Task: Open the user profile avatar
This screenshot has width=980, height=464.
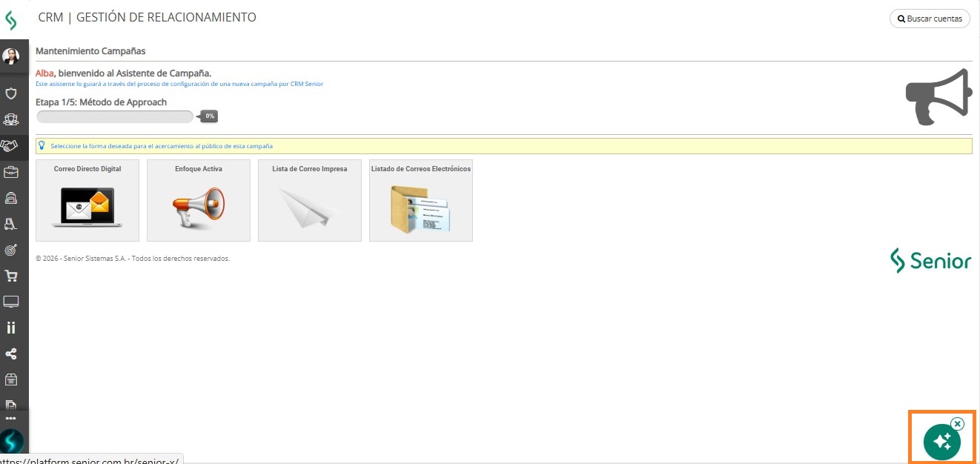Action: coord(11,56)
